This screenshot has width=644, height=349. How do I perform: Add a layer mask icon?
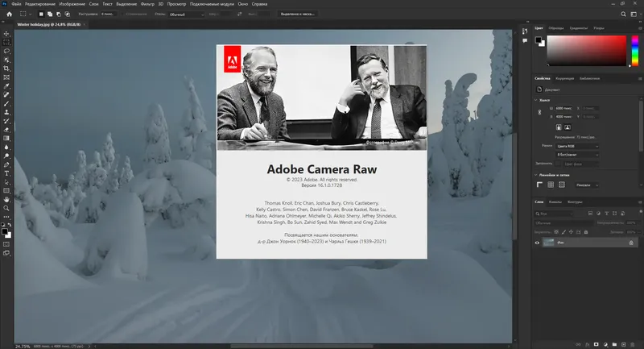click(x=597, y=344)
